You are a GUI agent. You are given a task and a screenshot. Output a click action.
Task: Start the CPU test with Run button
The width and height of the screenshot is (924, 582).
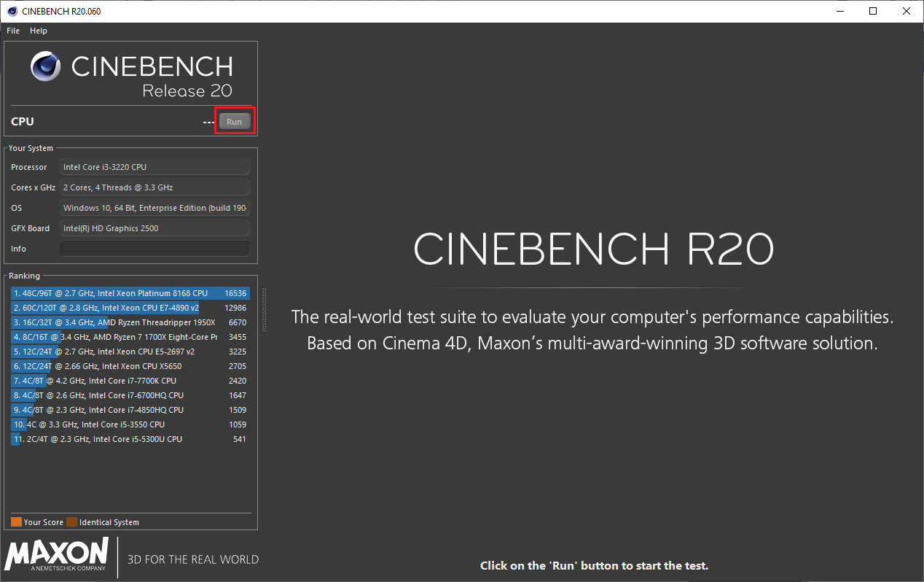pos(235,122)
